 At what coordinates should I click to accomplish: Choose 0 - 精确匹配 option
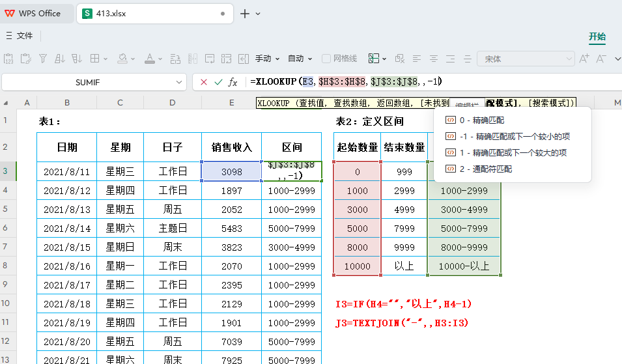512,120
